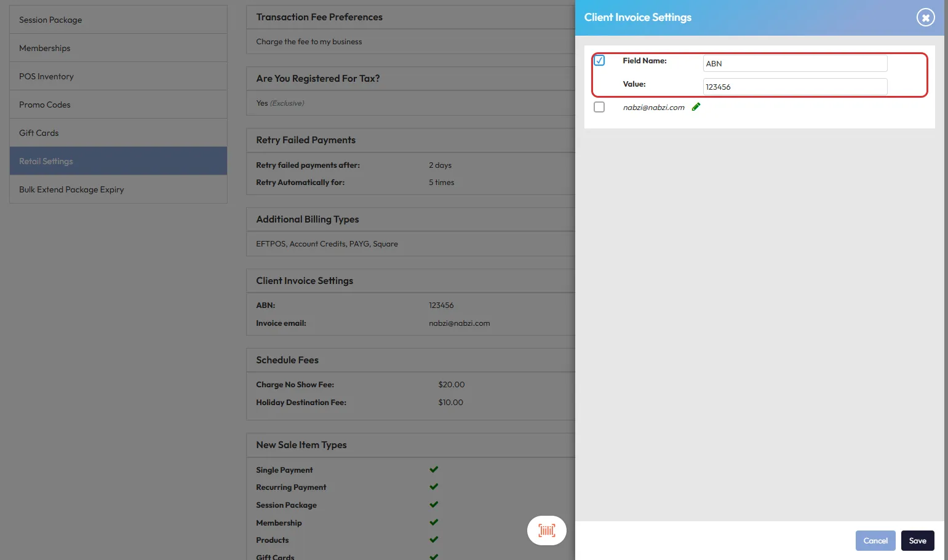Click the green pencil edit icon
Image resolution: width=948 pixels, height=560 pixels.
tap(696, 107)
